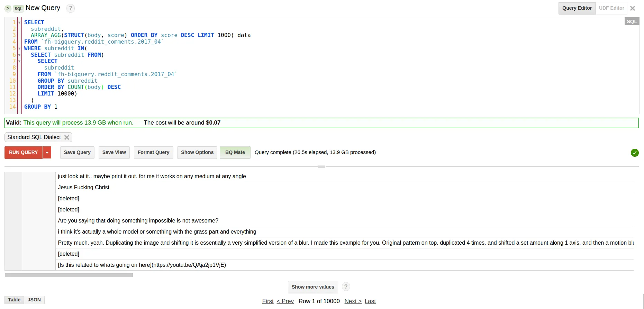This screenshot has width=644, height=309.
Task: Switch to the UDF Editor tab
Action: click(611, 8)
